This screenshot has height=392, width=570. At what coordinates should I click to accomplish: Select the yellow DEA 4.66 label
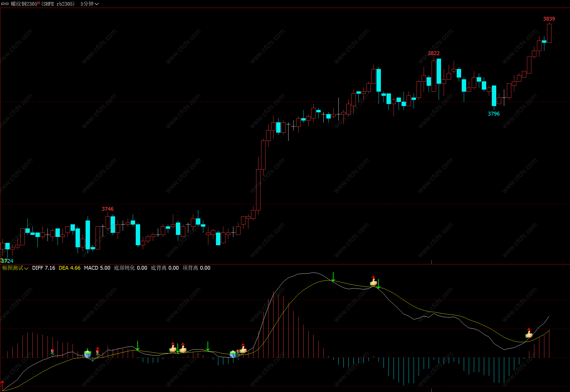click(x=69, y=268)
